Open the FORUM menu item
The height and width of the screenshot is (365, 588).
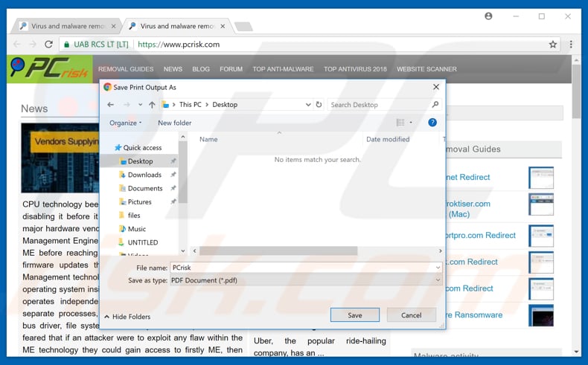pyautogui.click(x=231, y=69)
